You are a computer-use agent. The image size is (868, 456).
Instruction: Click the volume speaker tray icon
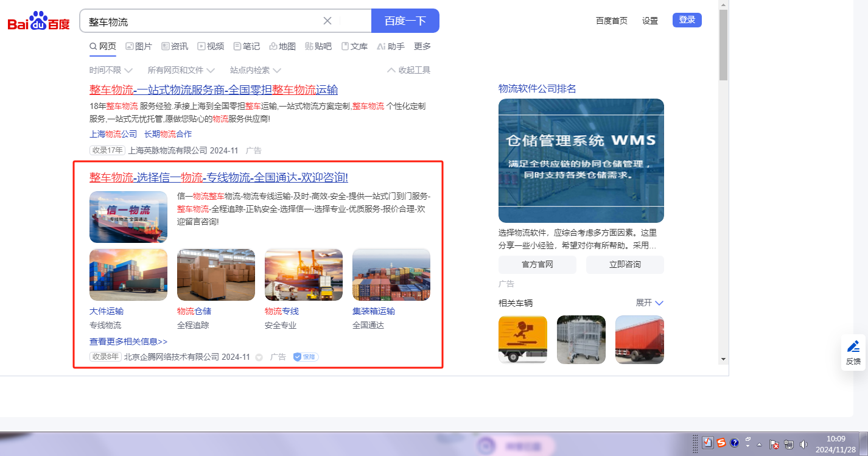804,444
